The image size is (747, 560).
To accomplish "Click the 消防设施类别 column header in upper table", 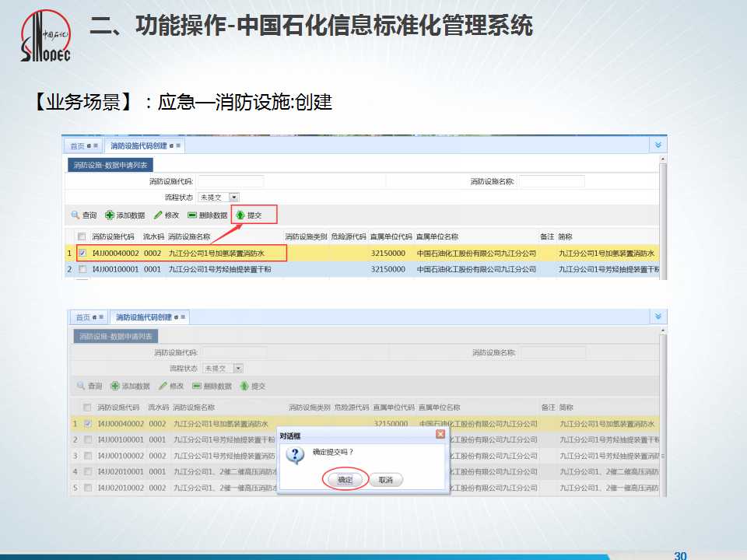I will (x=306, y=236).
